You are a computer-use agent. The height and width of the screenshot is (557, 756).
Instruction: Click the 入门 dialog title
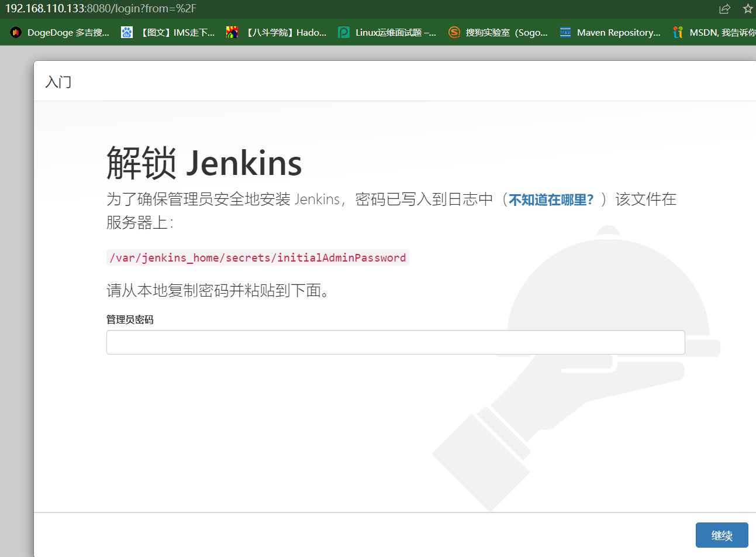click(58, 81)
